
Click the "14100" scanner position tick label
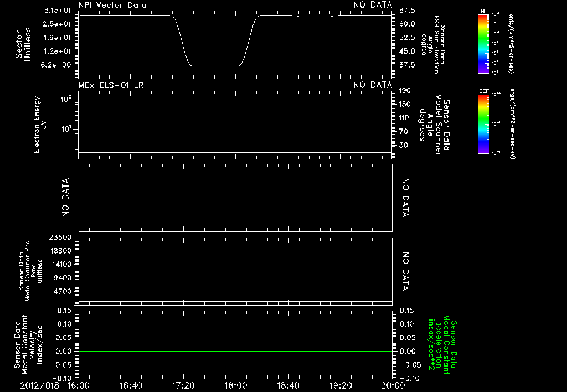[x=60, y=264]
